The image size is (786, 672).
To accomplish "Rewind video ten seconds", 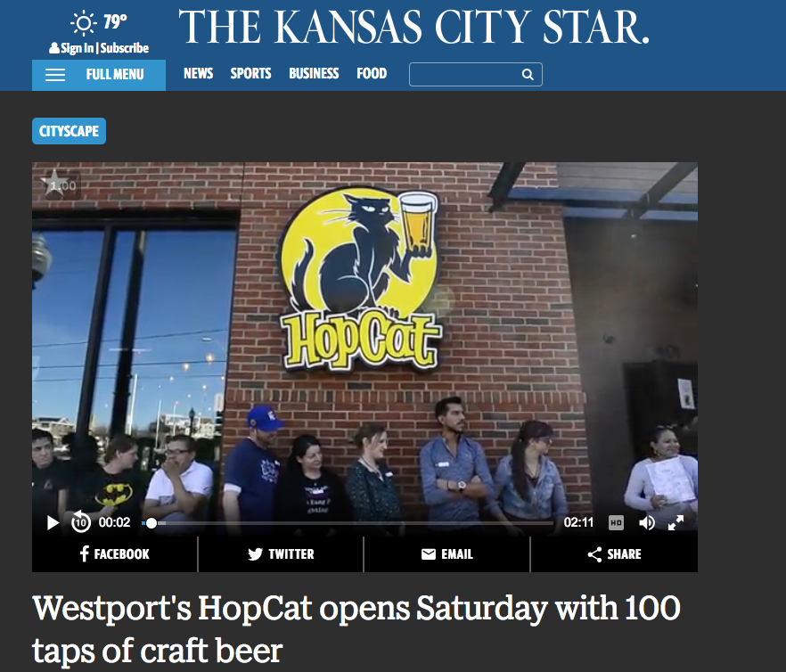I will click(x=80, y=522).
